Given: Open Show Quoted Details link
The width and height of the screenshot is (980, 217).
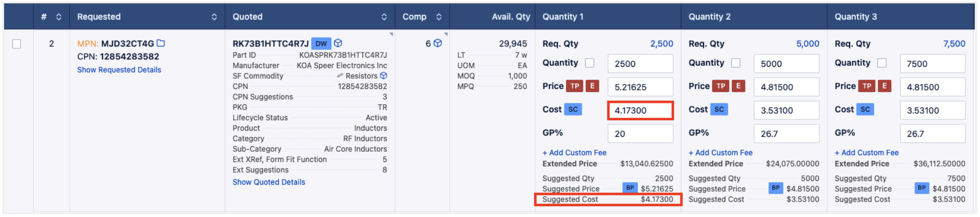Looking at the screenshot, I should click(269, 182).
